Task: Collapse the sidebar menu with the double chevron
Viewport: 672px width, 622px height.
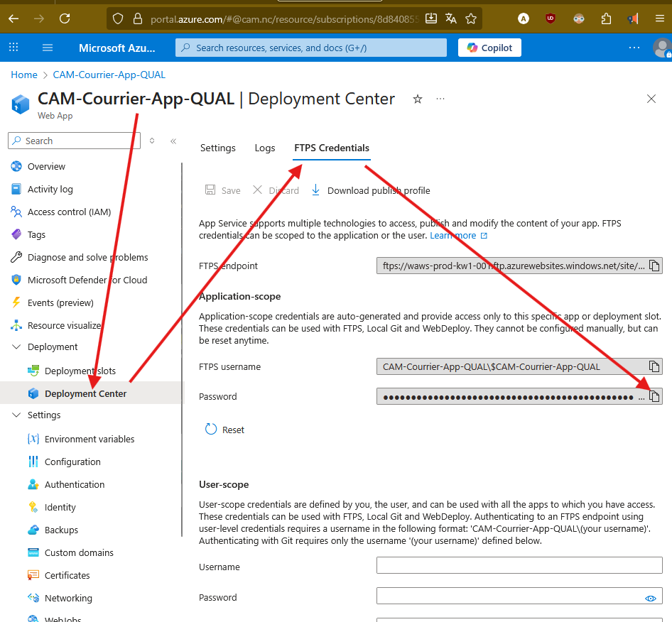Action: pos(173,141)
